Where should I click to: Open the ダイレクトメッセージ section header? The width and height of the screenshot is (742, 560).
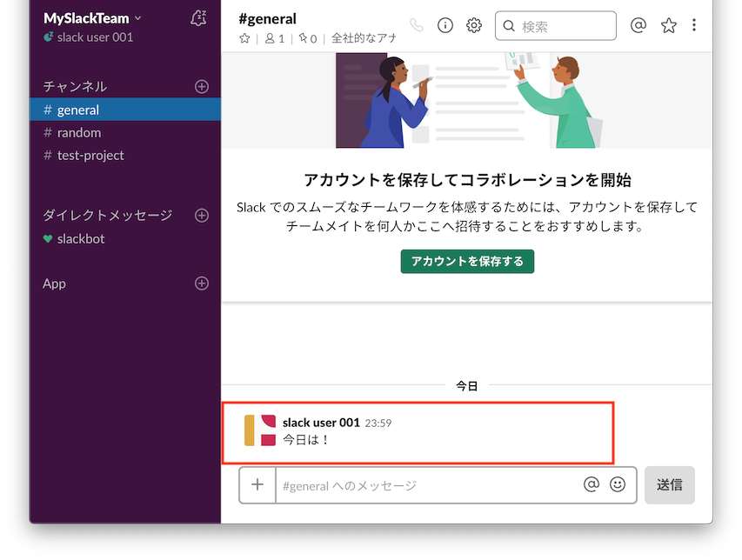[x=107, y=215]
